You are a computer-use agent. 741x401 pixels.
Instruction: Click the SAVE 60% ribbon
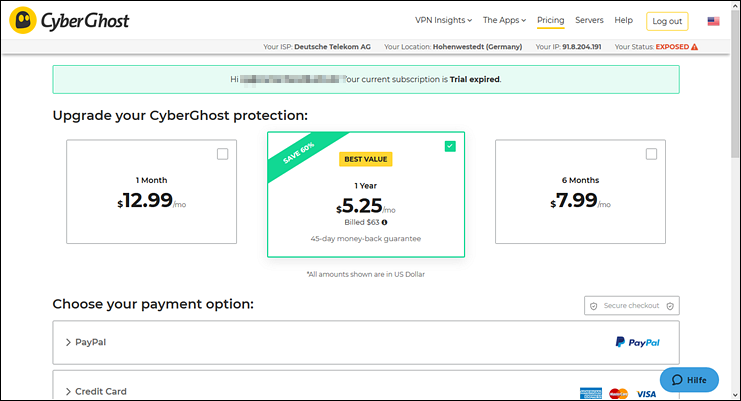pyautogui.click(x=299, y=153)
